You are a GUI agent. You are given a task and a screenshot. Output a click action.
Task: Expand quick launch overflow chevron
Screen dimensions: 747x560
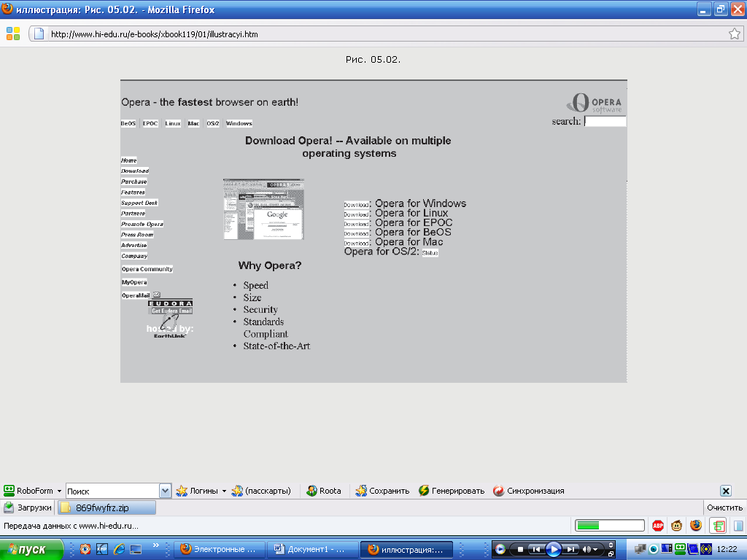(x=156, y=545)
